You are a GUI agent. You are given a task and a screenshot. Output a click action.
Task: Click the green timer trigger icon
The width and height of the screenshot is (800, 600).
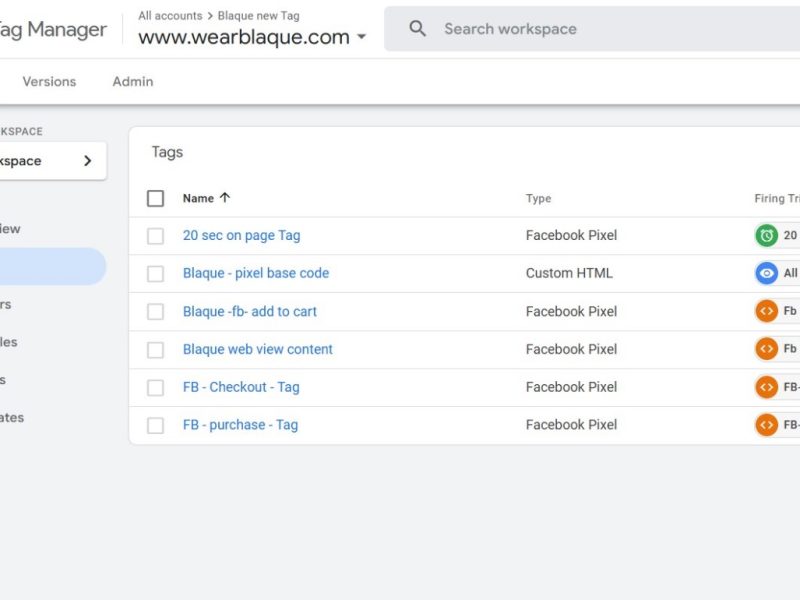click(x=766, y=235)
